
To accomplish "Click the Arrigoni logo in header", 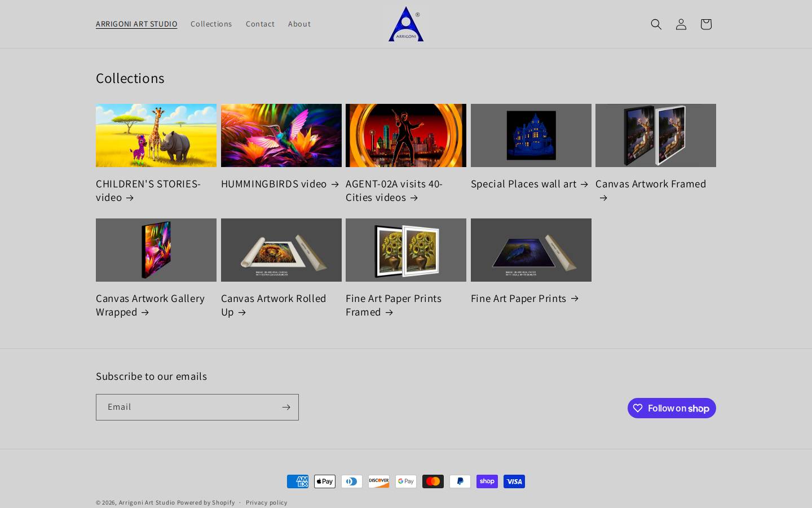I will pos(406,24).
